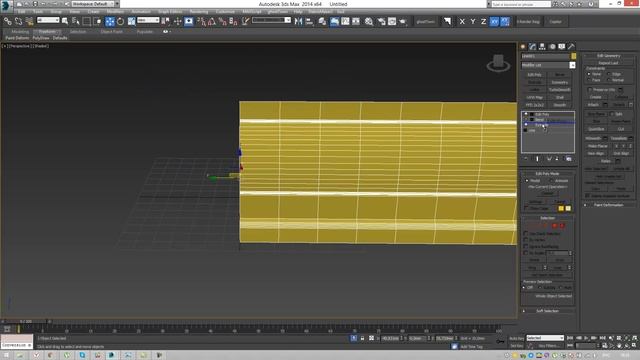Image resolution: width=640 pixels, height=360 pixels.
Task: Switch to the Create command panel tab
Action: tap(523, 47)
